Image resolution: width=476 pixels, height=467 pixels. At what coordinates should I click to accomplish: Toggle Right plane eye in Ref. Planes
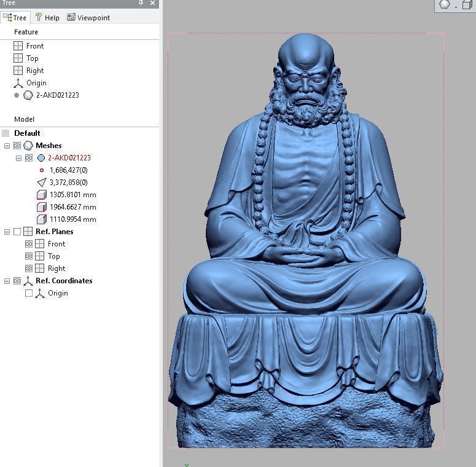29,269
